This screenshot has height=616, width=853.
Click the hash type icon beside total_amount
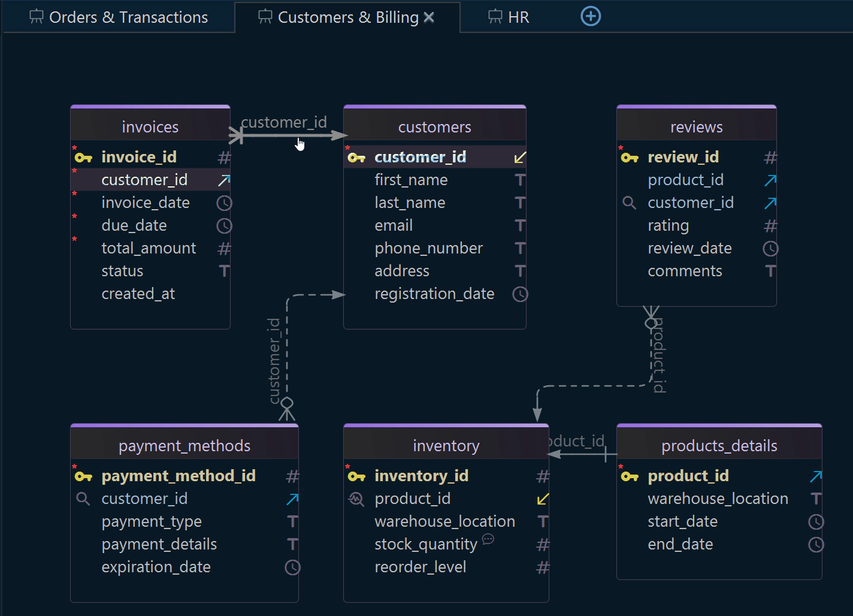click(x=224, y=249)
